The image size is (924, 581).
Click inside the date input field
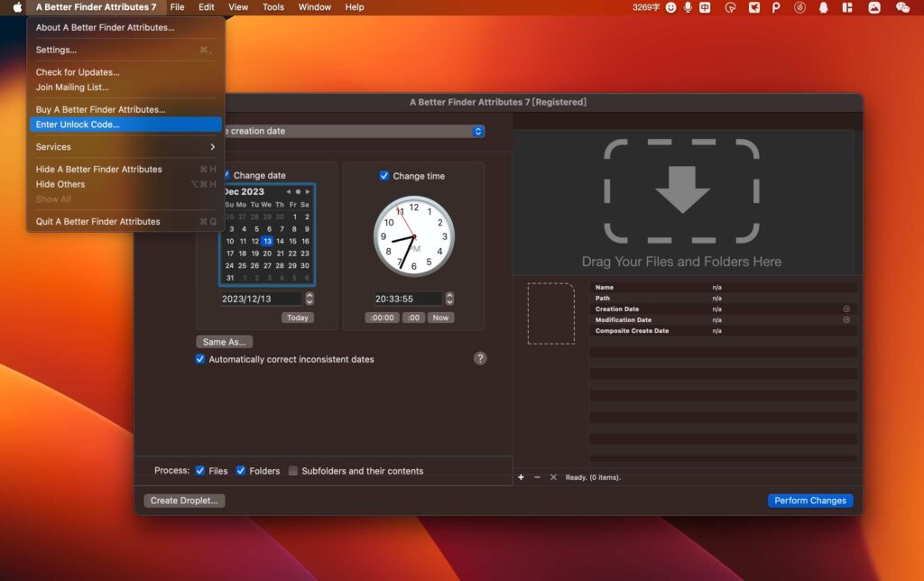pos(262,298)
